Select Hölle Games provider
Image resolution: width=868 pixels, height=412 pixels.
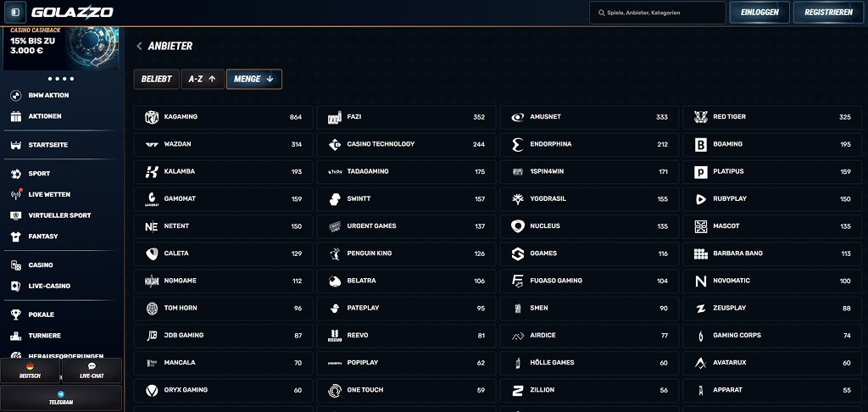589,363
